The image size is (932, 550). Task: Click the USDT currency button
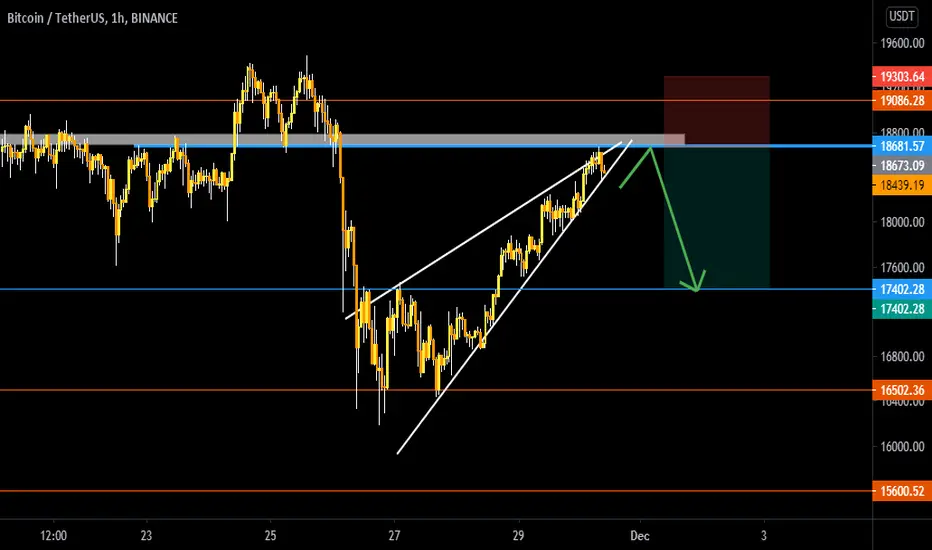(x=901, y=16)
